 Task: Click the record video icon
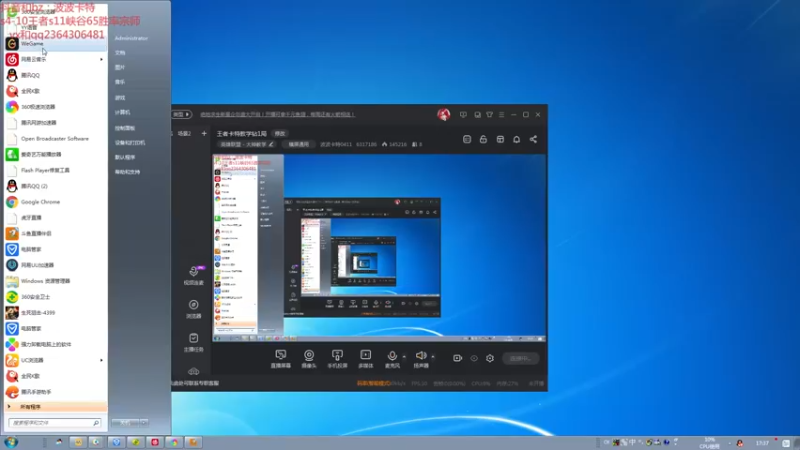tap(457, 358)
